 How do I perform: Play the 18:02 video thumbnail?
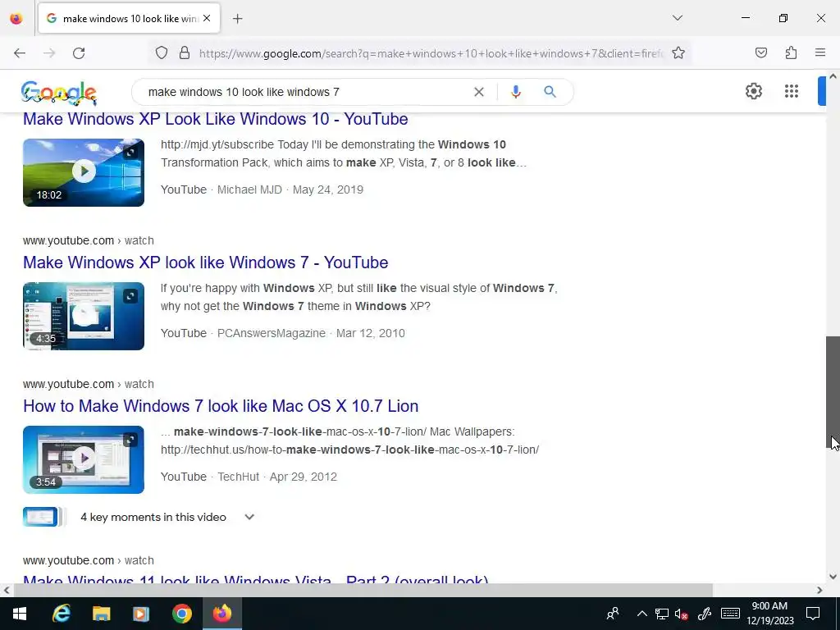(x=84, y=172)
